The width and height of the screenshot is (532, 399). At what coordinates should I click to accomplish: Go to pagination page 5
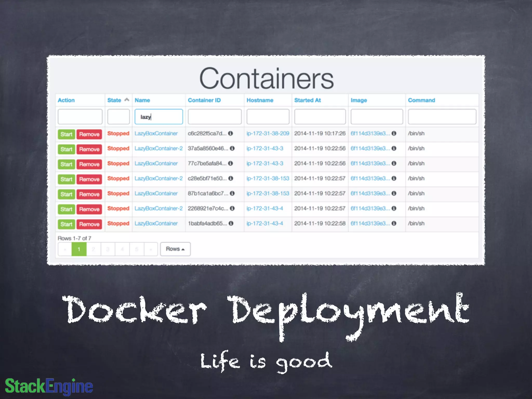tap(137, 249)
